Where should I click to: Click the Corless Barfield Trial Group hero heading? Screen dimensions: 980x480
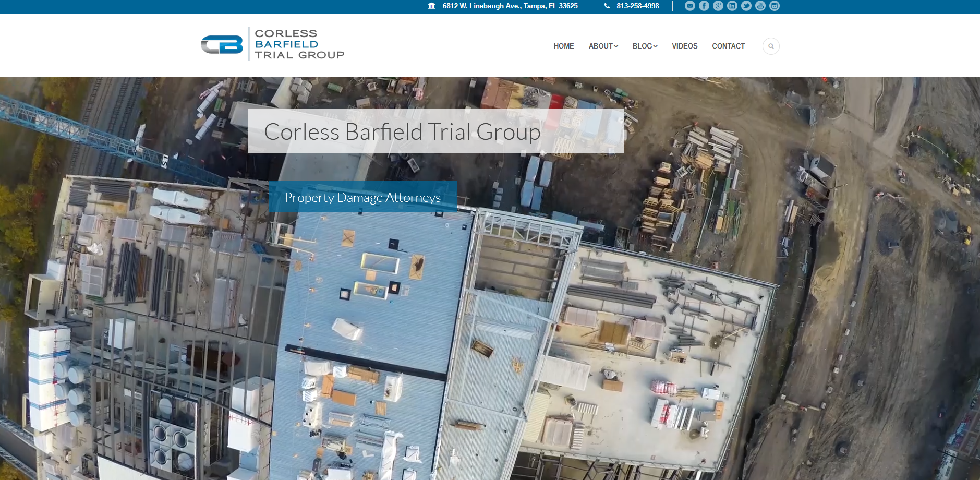tap(436, 131)
